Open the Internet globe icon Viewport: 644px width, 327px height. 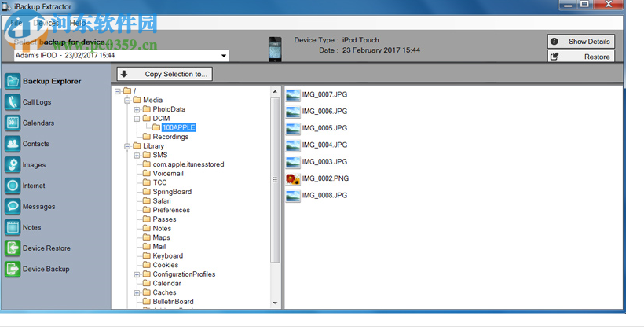click(13, 186)
